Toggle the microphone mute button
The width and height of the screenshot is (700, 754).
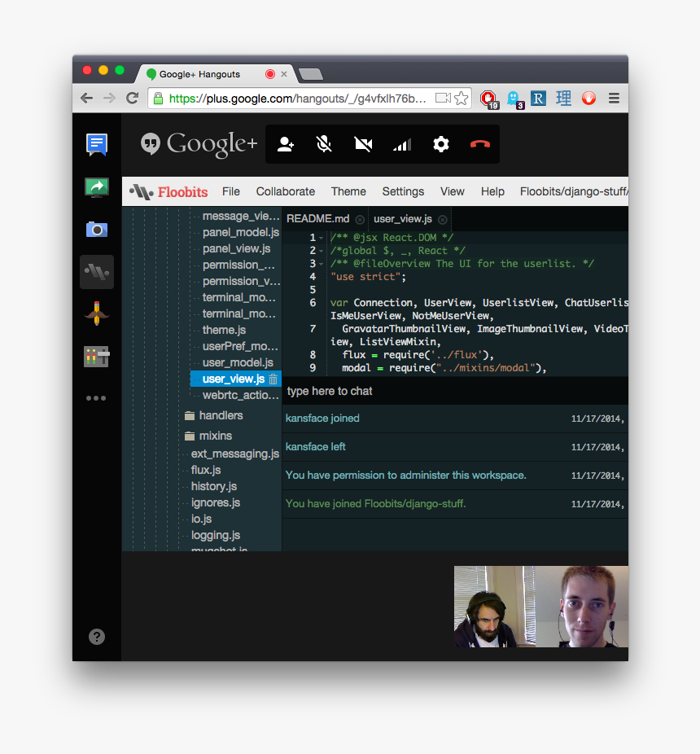324,144
